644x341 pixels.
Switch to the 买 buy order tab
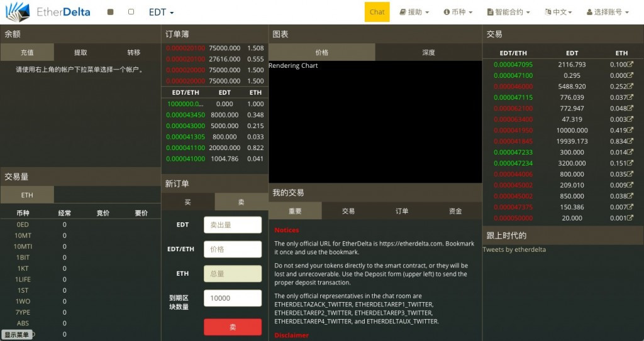[187, 202]
